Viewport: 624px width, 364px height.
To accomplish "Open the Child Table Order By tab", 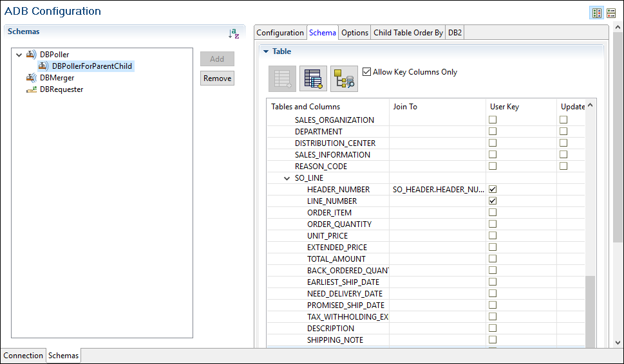I will (408, 33).
